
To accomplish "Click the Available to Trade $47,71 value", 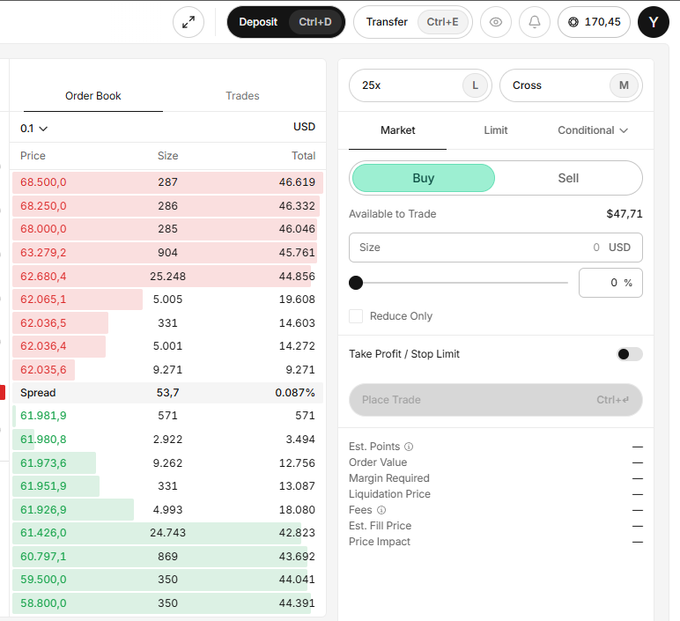I will pos(624,214).
